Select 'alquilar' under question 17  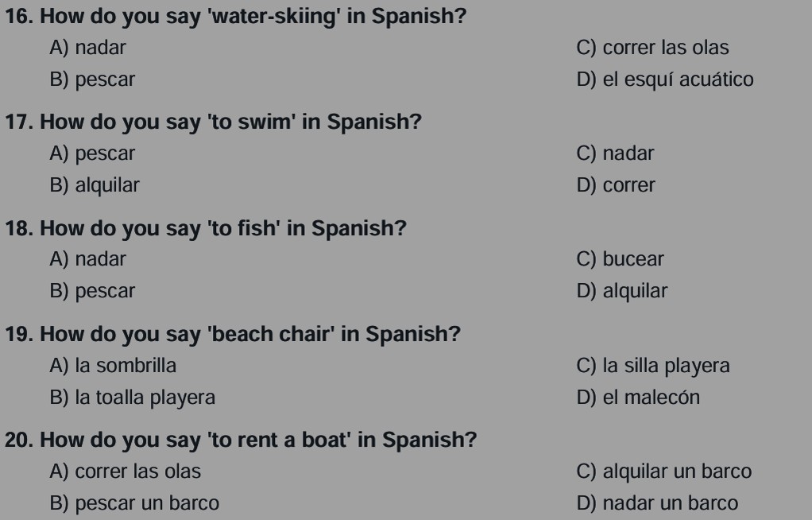95,185
